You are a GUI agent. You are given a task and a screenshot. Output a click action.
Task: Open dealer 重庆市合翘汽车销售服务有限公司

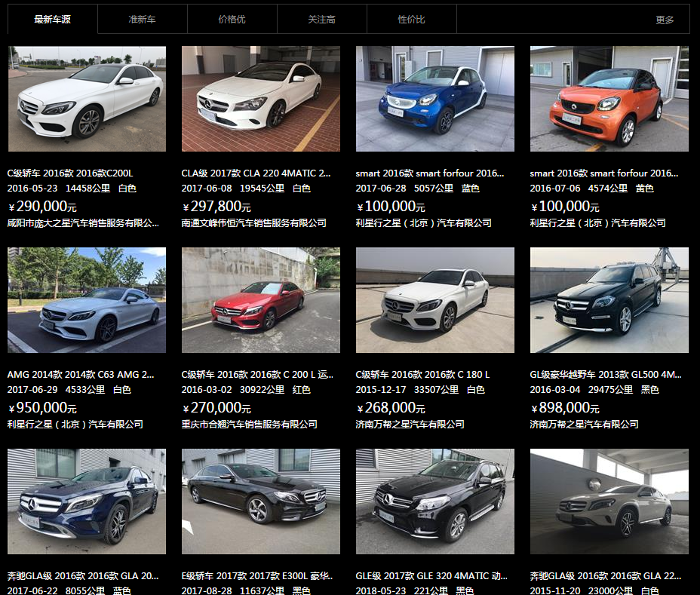pyautogui.click(x=249, y=424)
